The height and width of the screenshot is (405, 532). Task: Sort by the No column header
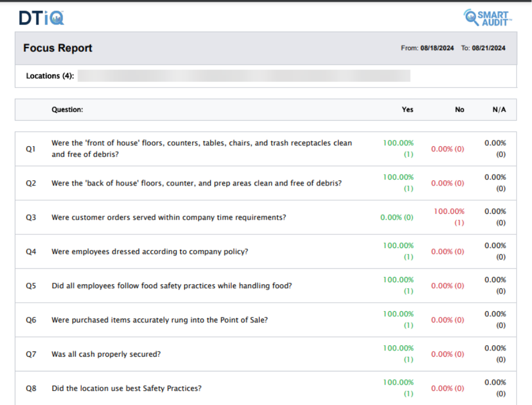point(459,110)
